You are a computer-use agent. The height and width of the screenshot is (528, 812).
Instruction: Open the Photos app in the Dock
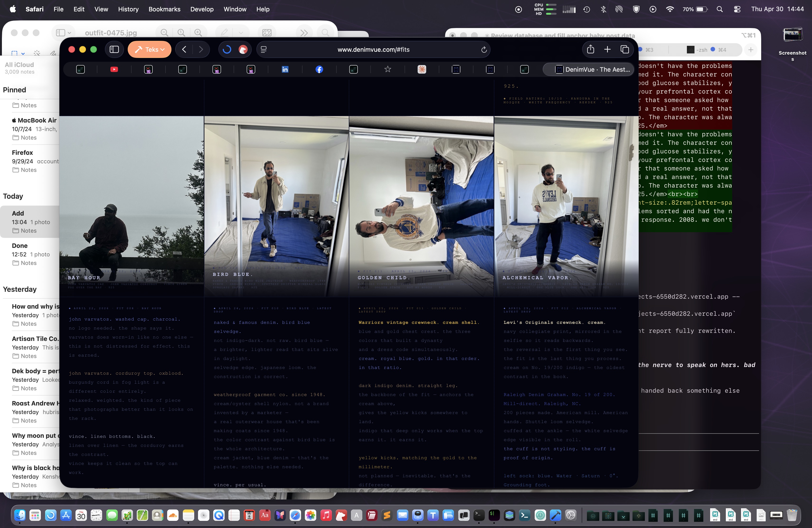(311, 515)
